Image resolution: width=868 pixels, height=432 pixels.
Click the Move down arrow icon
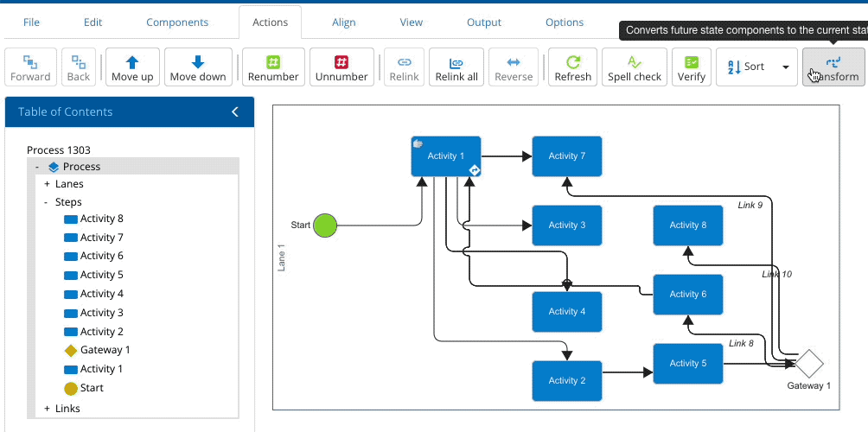pos(198,62)
